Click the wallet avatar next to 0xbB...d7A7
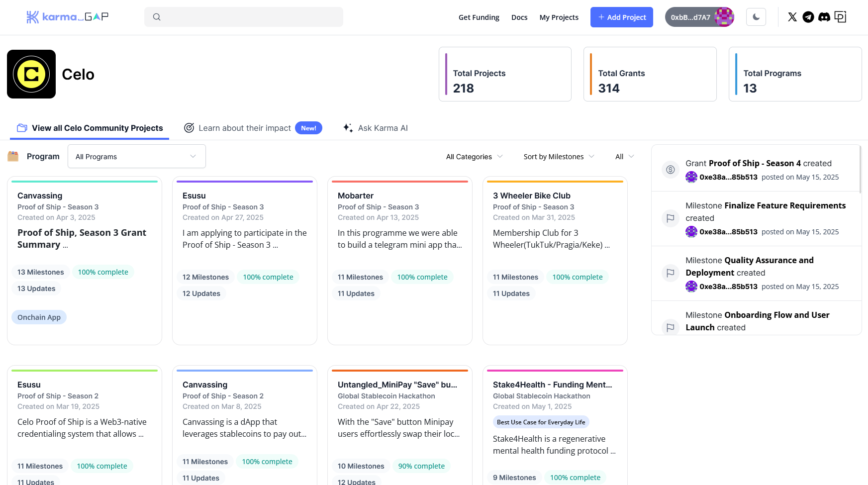Image resolution: width=868 pixels, height=485 pixels. [724, 17]
